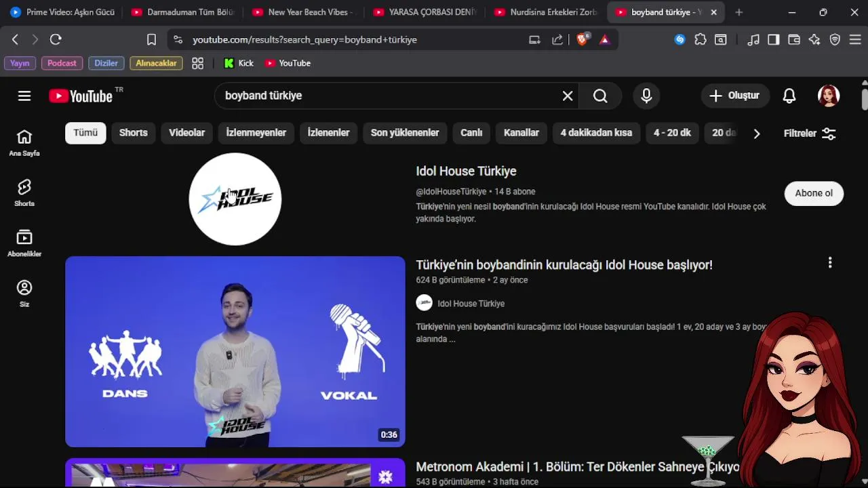Click the Idol House round channel avatar

[235, 199]
